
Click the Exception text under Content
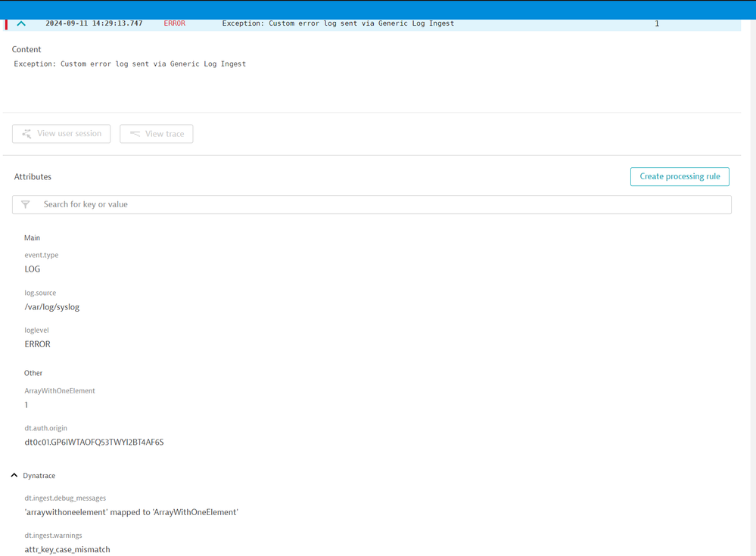[129, 64]
